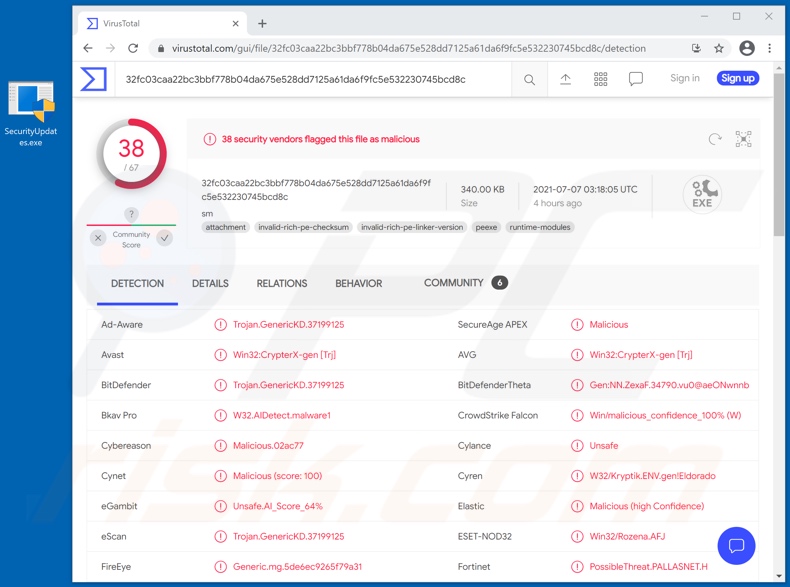The width and height of the screenshot is (790, 587).
Task: Click the reanalyze refresh icon
Action: click(x=714, y=140)
